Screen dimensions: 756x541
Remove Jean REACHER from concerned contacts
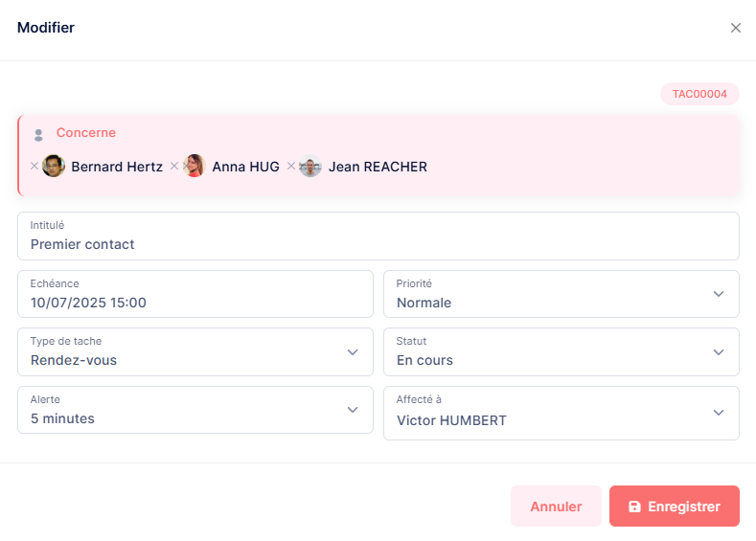click(x=291, y=167)
